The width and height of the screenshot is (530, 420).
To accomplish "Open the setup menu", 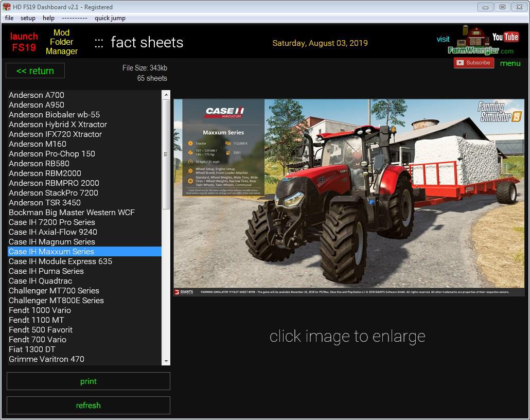I will pyautogui.click(x=28, y=18).
